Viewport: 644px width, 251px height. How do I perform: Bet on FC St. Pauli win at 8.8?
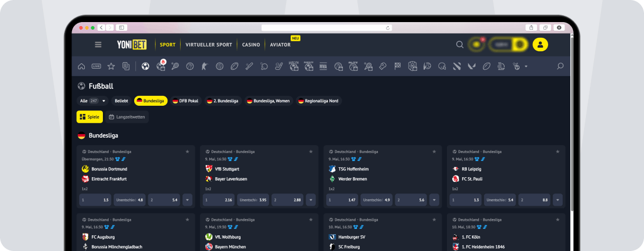pyautogui.click(x=534, y=200)
